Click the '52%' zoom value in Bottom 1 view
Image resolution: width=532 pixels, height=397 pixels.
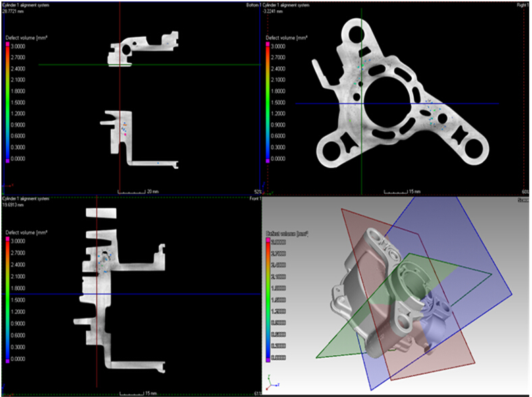(x=257, y=192)
